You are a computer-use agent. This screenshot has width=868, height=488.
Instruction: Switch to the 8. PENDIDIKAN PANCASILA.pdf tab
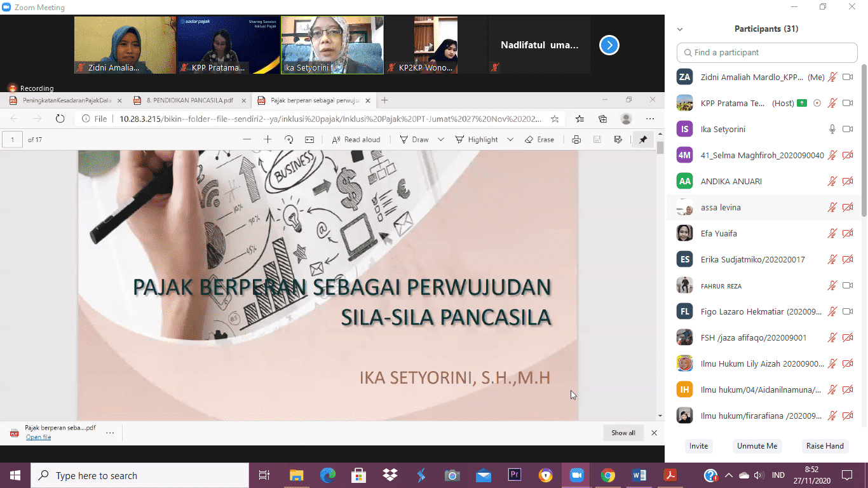tap(189, 100)
